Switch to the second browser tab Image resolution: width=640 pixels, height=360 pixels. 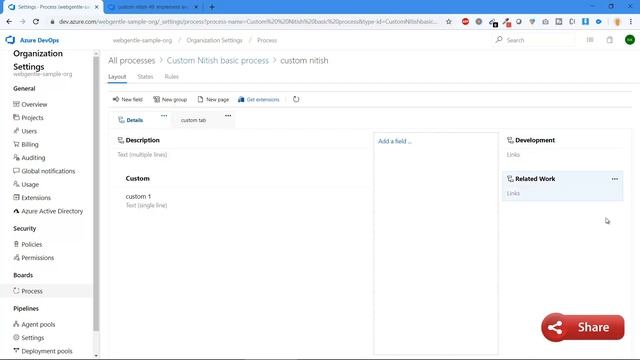click(x=153, y=7)
